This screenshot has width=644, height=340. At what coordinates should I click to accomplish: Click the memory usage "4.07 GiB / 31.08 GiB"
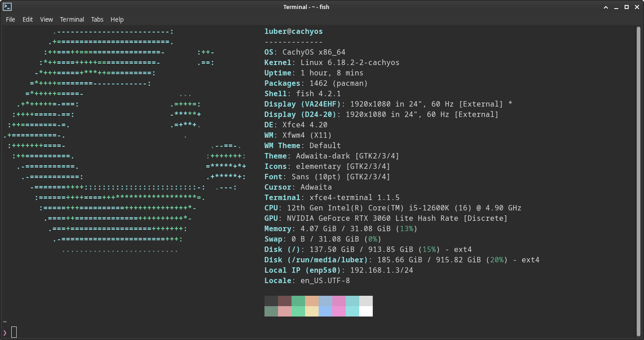pos(343,229)
